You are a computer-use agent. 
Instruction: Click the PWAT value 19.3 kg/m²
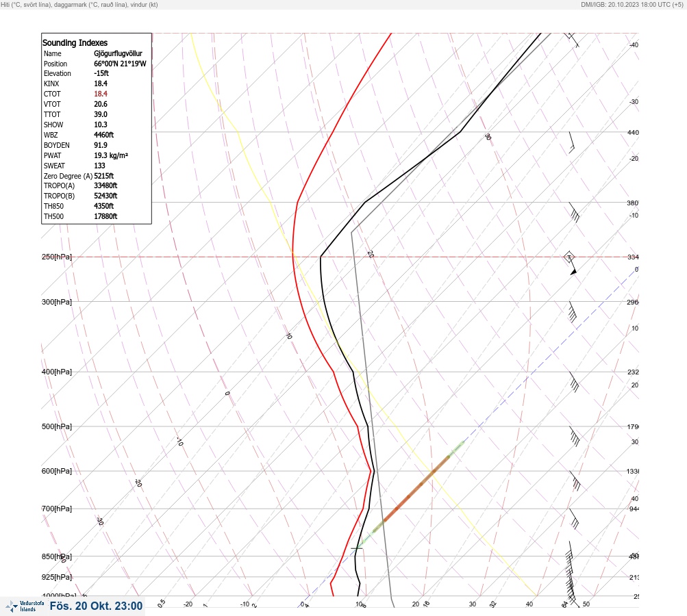[111, 155]
